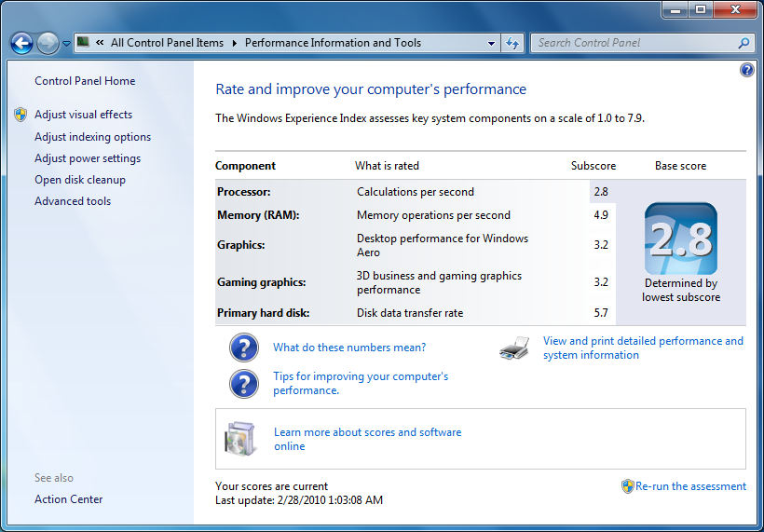Click the Control Panel icon in address bar
The image size is (764, 532).
tap(83, 42)
